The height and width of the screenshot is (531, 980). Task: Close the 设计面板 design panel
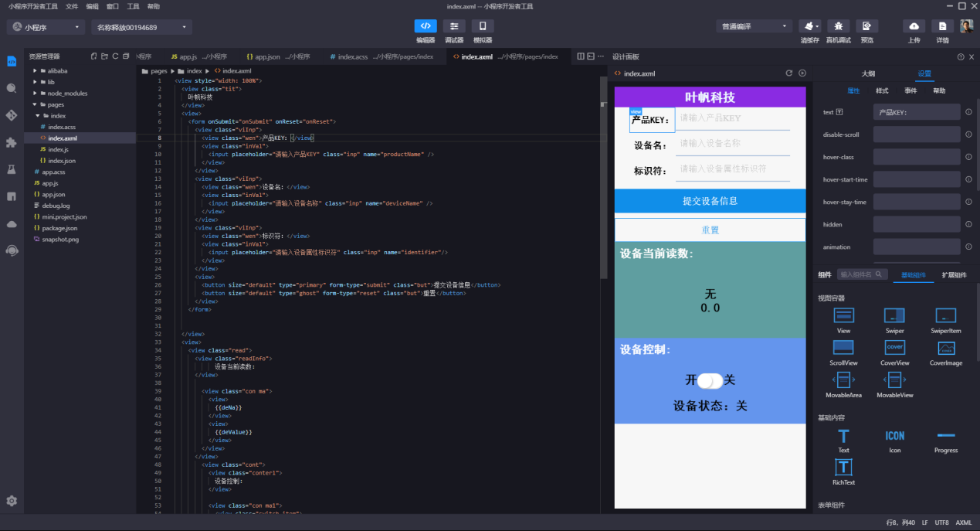pyautogui.click(x=972, y=57)
